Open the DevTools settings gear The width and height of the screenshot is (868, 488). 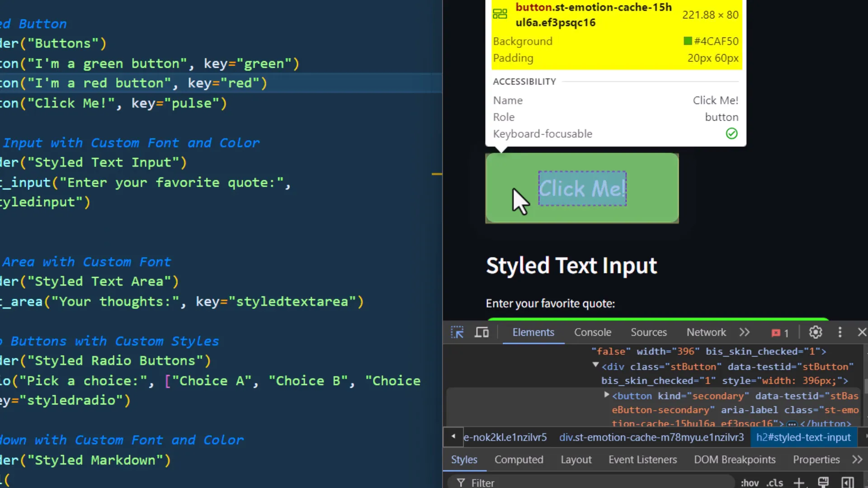(815, 333)
